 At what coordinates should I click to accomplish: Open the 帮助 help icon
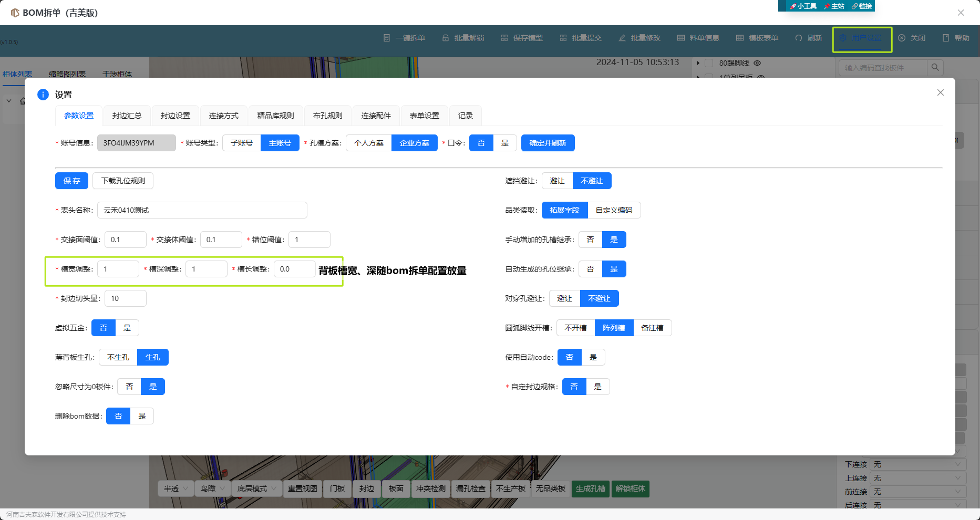point(946,38)
